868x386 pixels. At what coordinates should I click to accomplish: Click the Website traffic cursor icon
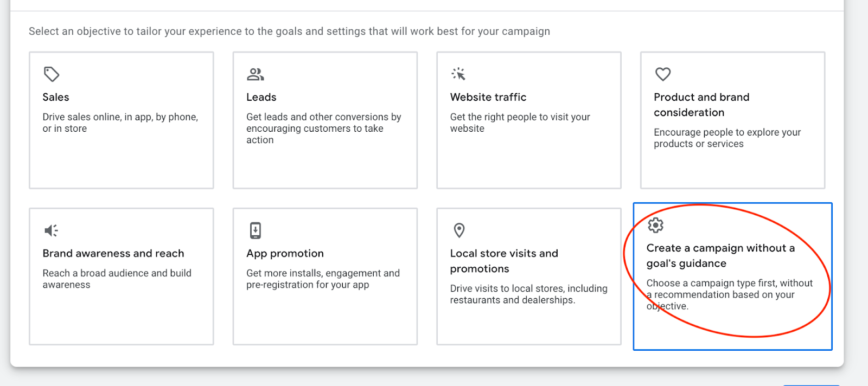pyautogui.click(x=458, y=74)
